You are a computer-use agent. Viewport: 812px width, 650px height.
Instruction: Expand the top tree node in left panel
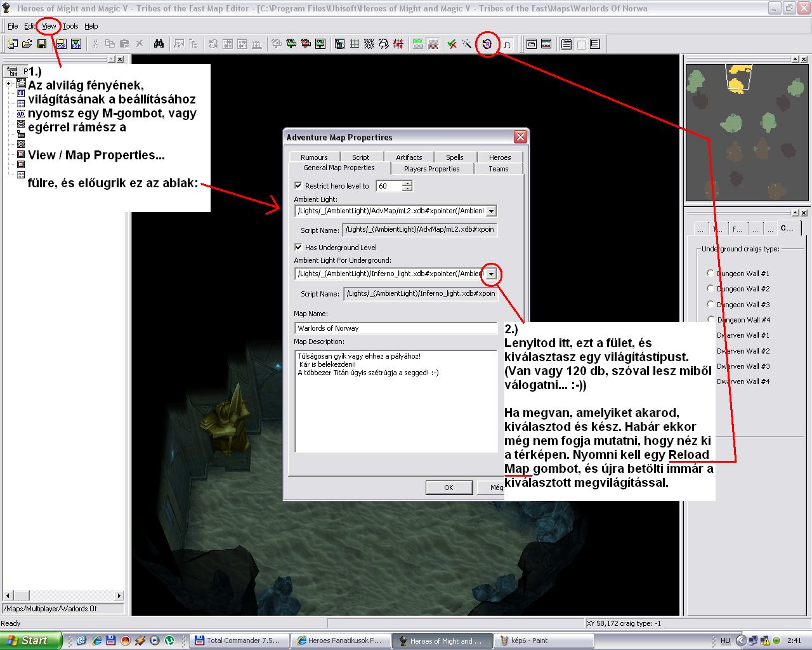pos(8,84)
